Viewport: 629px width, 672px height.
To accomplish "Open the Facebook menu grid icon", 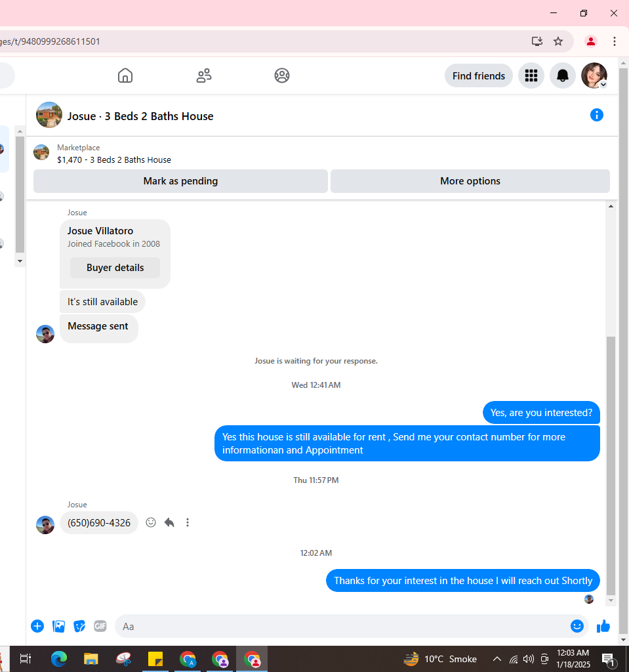I will tap(531, 76).
